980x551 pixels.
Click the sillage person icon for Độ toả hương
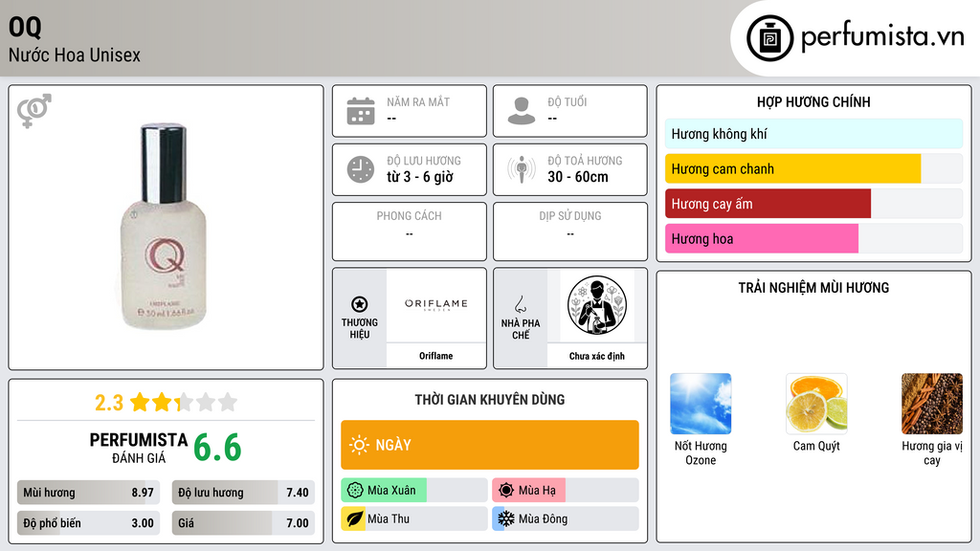pyautogui.click(x=522, y=169)
